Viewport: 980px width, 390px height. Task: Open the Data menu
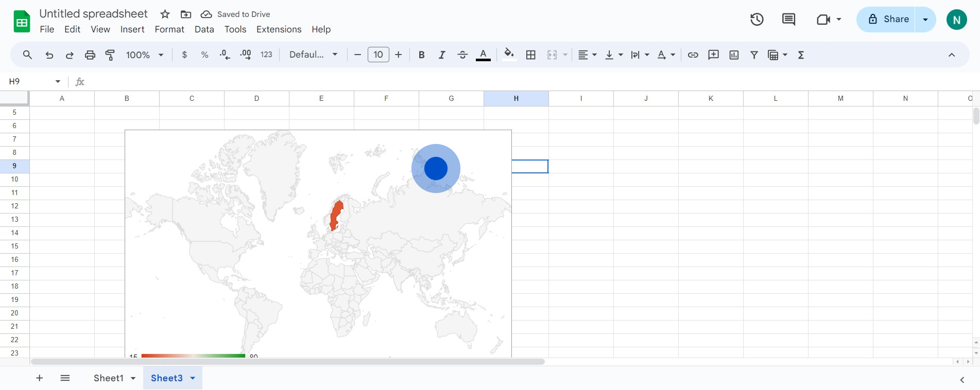(x=204, y=29)
